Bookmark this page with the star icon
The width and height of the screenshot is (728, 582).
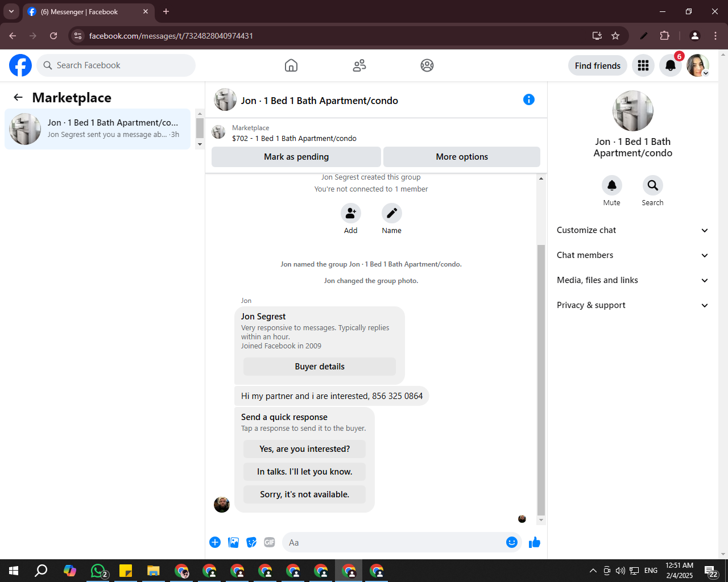coord(615,36)
